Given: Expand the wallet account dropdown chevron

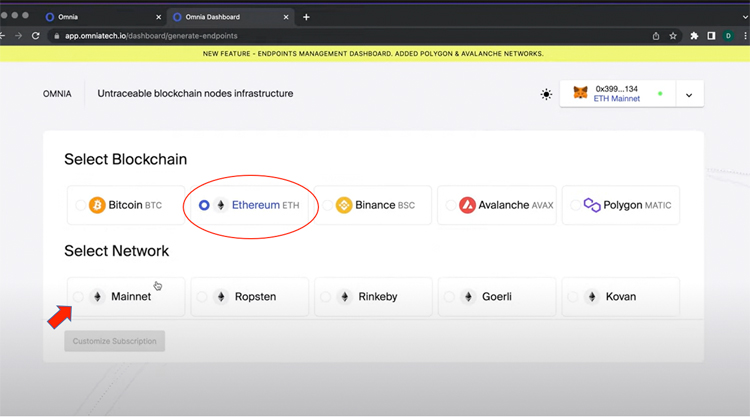Looking at the screenshot, I should tap(689, 95).
